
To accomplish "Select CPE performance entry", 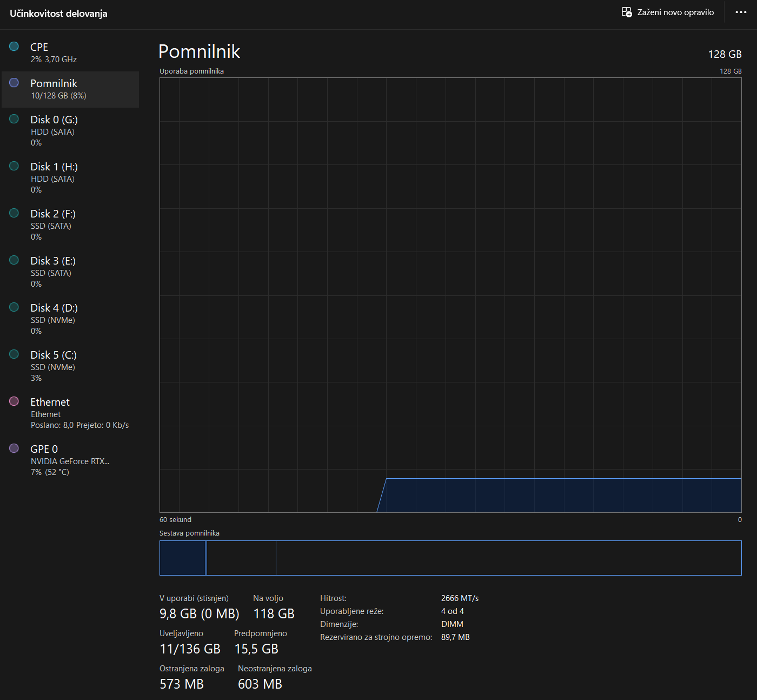I will pos(70,53).
